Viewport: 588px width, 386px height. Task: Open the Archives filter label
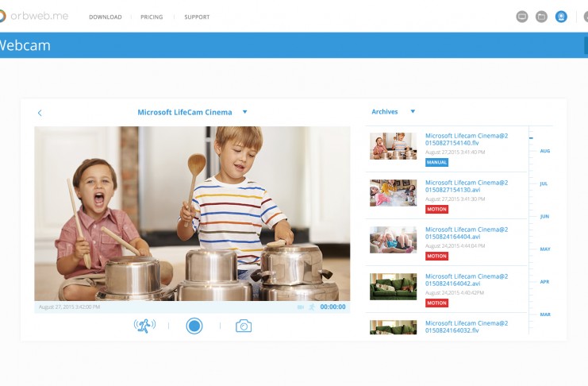(384, 111)
